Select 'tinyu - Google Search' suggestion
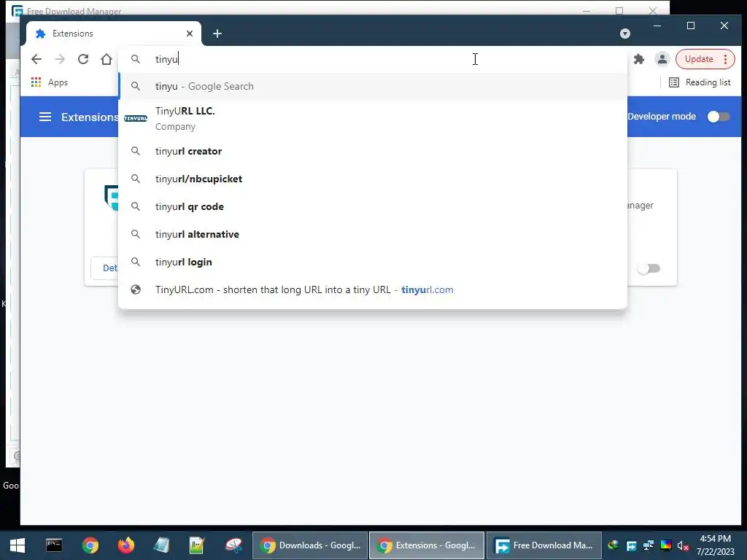The height and width of the screenshot is (560, 747). (x=373, y=86)
